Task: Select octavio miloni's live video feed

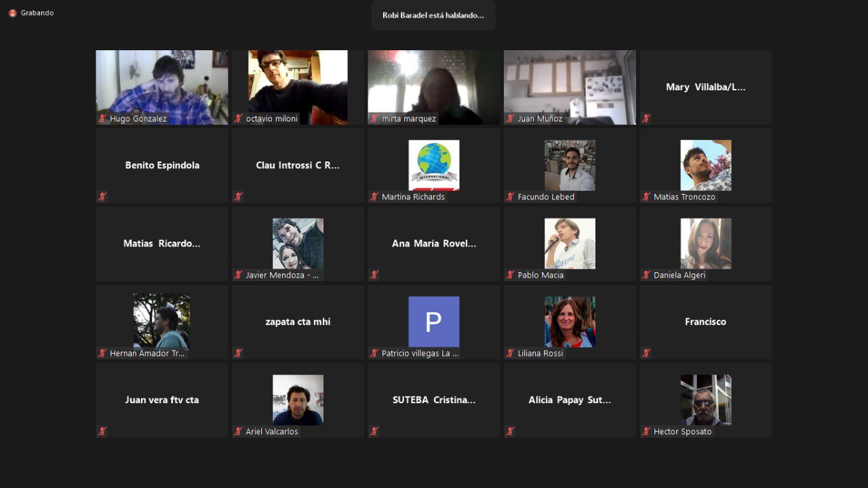Action: tap(298, 87)
